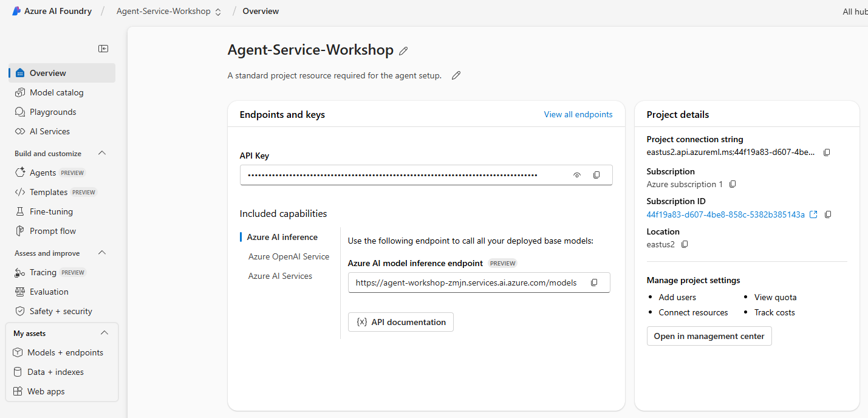This screenshot has width=868, height=418.
Task: Copy the Azure AI model inference endpoint
Action: pyautogui.click(x=594, y=283)
